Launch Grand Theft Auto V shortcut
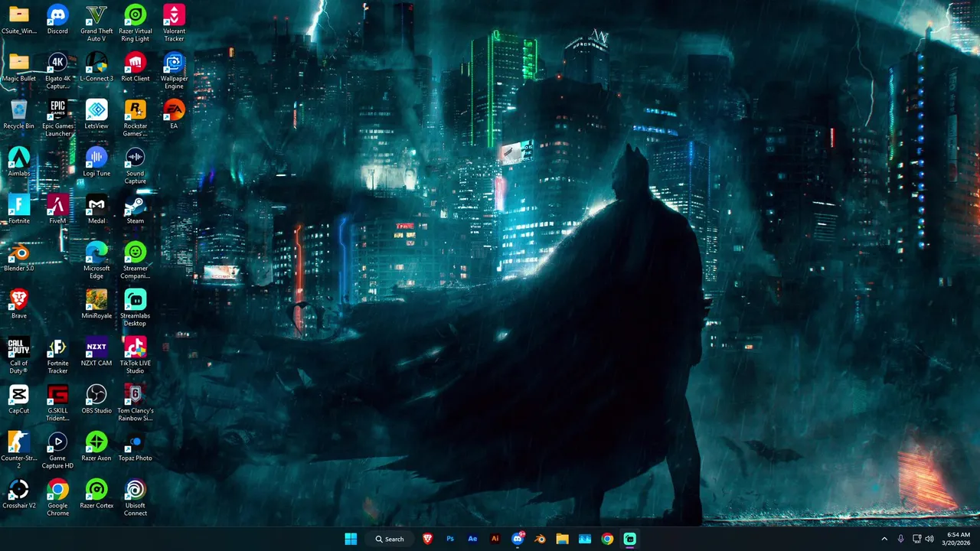The width and height of the screenshot is (980, 551). pyautogui.click(x=96, y=24)
